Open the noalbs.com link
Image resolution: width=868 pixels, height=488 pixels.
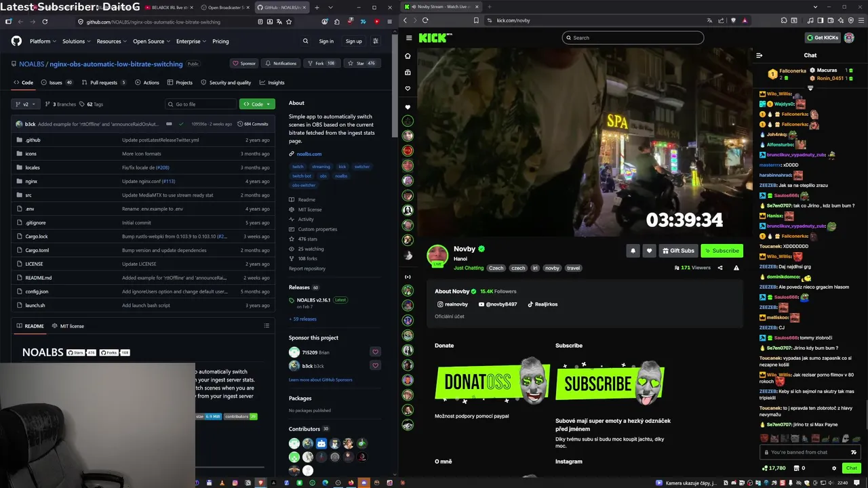tap(309, 154)
